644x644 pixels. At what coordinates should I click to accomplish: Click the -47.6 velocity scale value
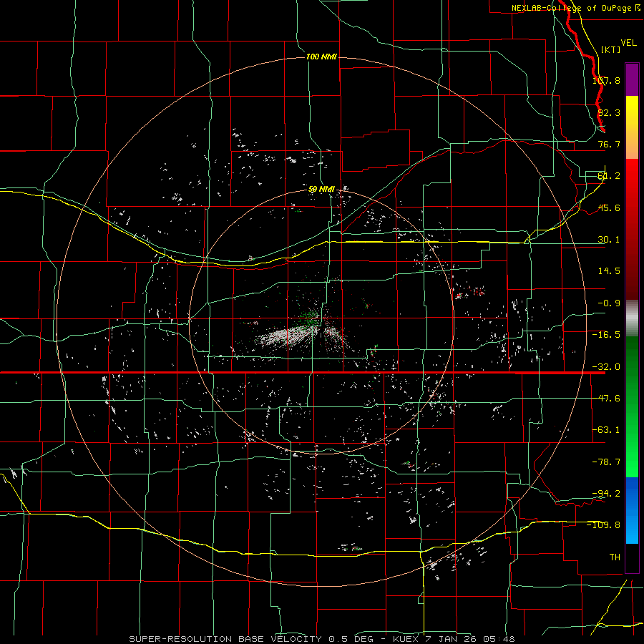coord(606,399)
